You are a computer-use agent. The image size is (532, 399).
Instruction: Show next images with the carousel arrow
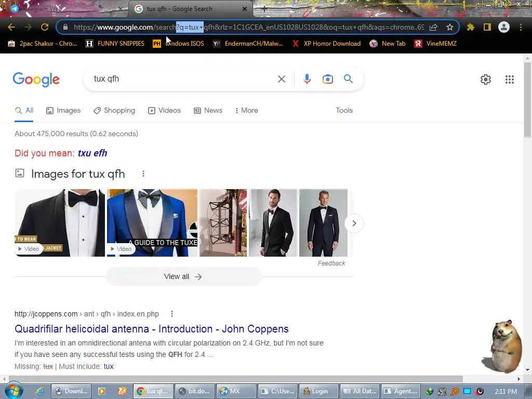pyautogui.click(x=354, y=223)
